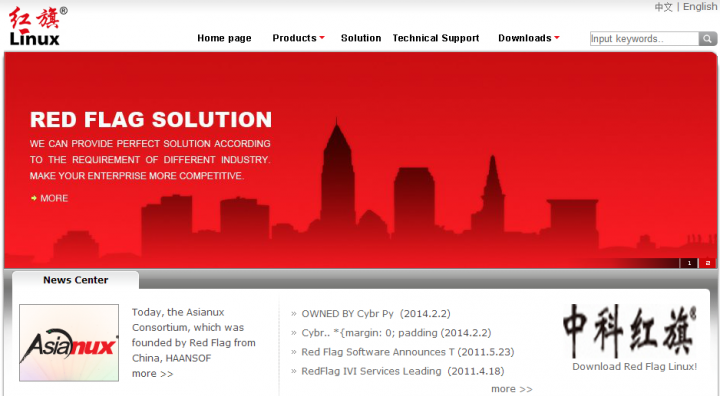The width and height of the screenshot is (720, 396).
Task: Expand the Products dropdown arrow
Action: (x=322, y=38)
